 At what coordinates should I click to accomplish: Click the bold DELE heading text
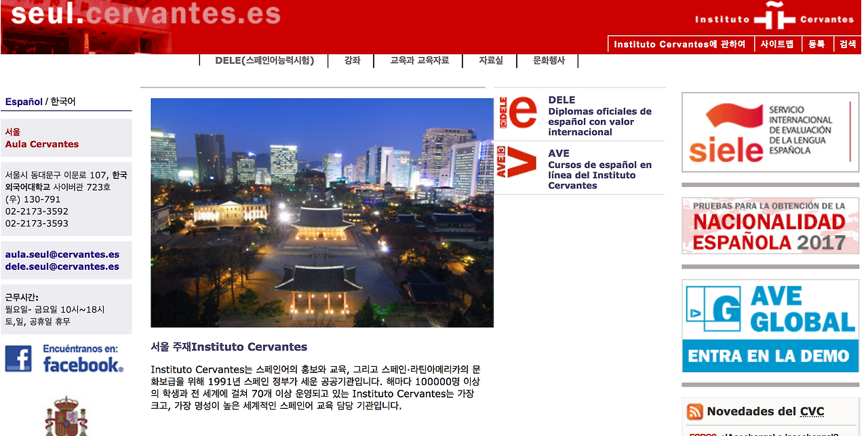pos(561,100)
